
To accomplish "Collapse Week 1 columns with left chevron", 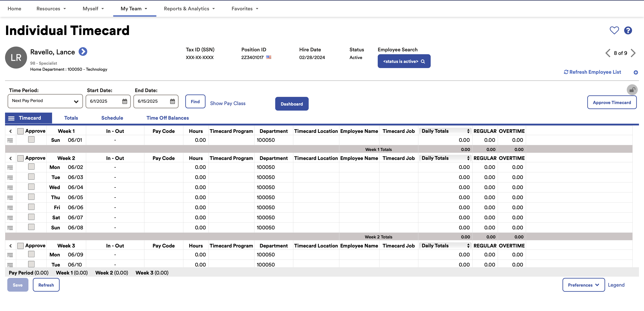I will (x=10, y=131).
